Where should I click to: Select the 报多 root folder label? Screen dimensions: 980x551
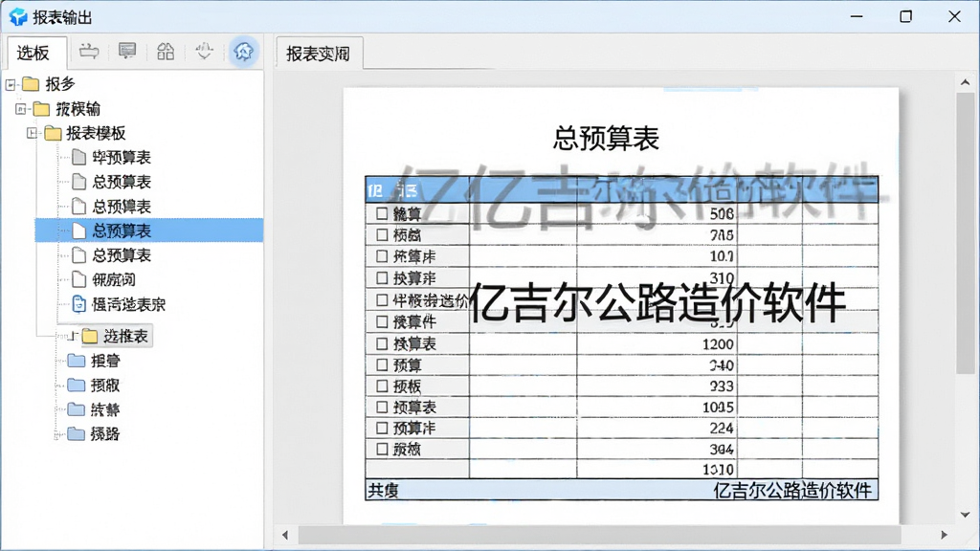pos(60,84)
